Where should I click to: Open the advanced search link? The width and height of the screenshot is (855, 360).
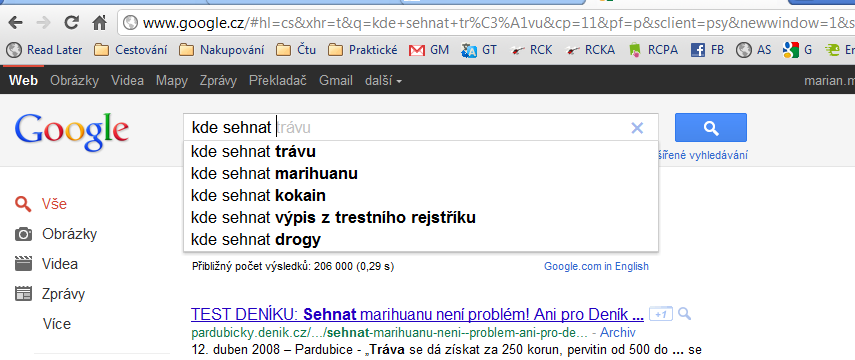tap(703, 155)
